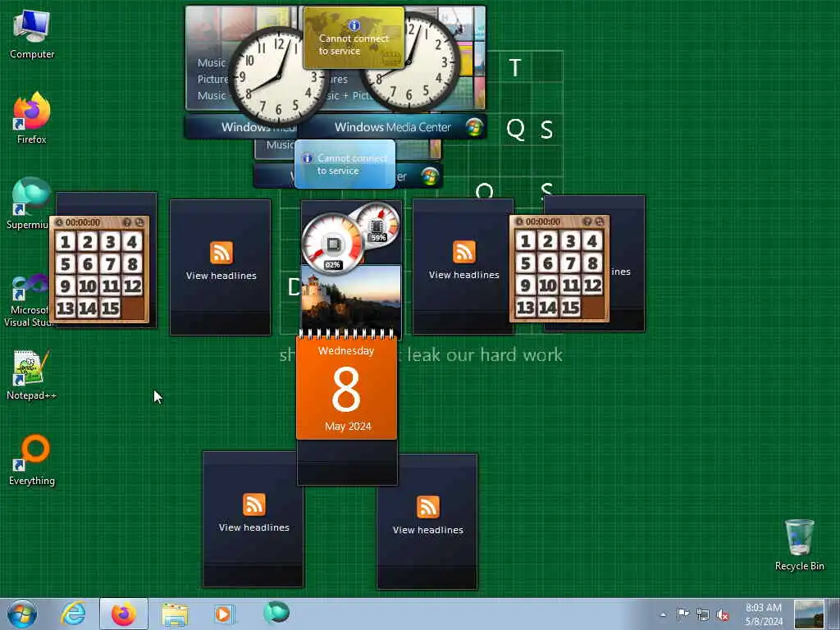This screenshot has height=630, width=840.
Task: Click RSS icon in gadget right of slideshow
Action: click(464, 251)
